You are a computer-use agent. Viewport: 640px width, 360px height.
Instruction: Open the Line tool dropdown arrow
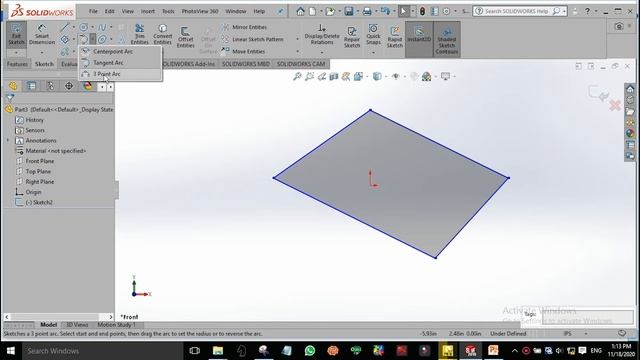tap(74, 27)
